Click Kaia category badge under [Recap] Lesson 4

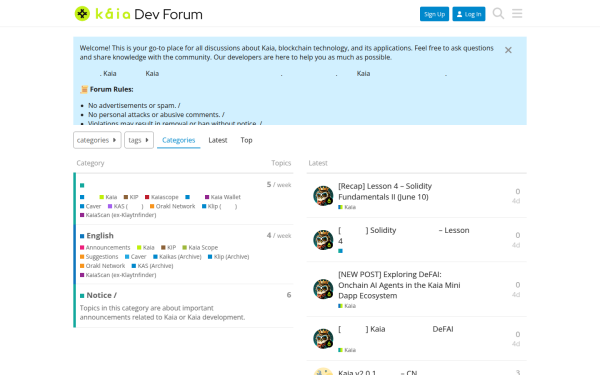coord(347,207)
